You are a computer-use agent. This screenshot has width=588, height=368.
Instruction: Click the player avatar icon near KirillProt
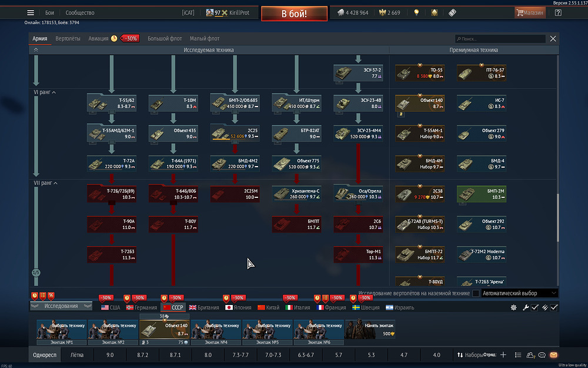coord(210,13)
